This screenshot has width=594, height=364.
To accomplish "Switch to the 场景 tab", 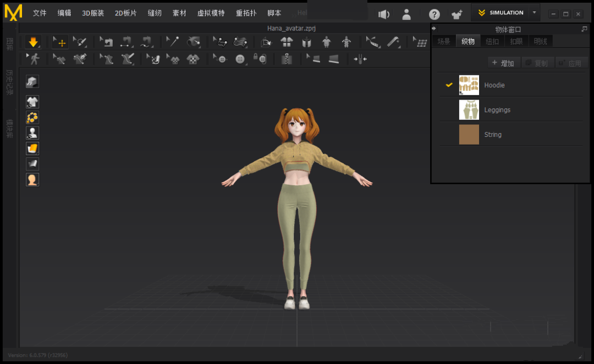I will click(x=444, y=41).
